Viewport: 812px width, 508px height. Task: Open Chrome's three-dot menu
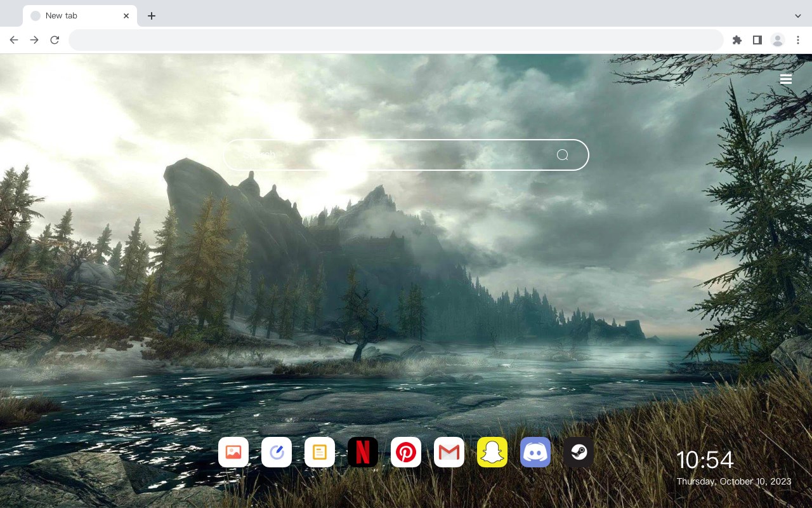tap(798, 40)
